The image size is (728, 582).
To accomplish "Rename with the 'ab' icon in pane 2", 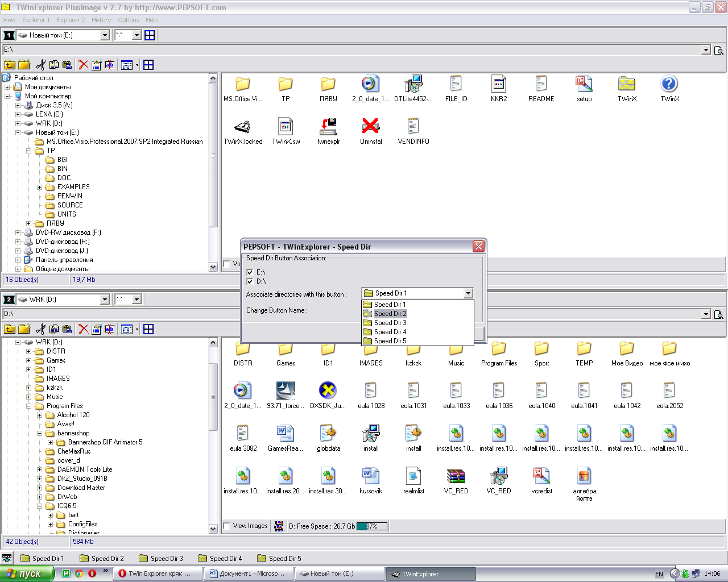I will coord(110,329).
